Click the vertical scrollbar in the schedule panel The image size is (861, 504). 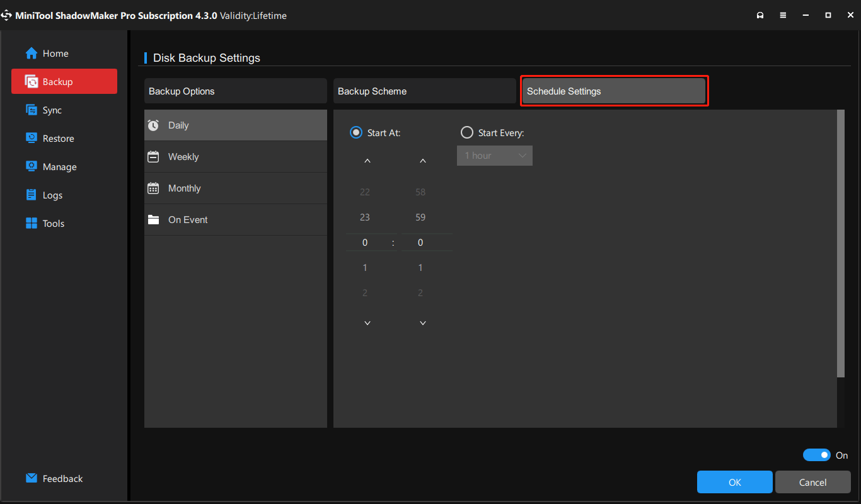coord(840,244)
